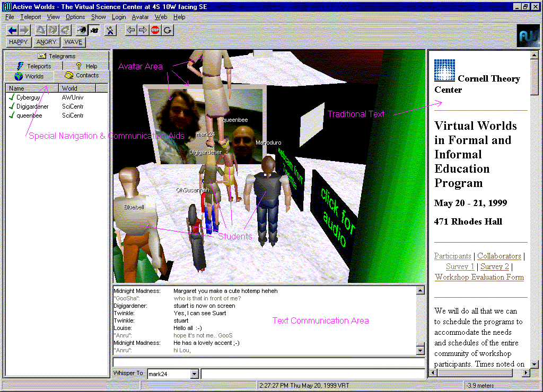Show the Worlds tab
This screenshot has width=543, height=392.
coord(29,76)
